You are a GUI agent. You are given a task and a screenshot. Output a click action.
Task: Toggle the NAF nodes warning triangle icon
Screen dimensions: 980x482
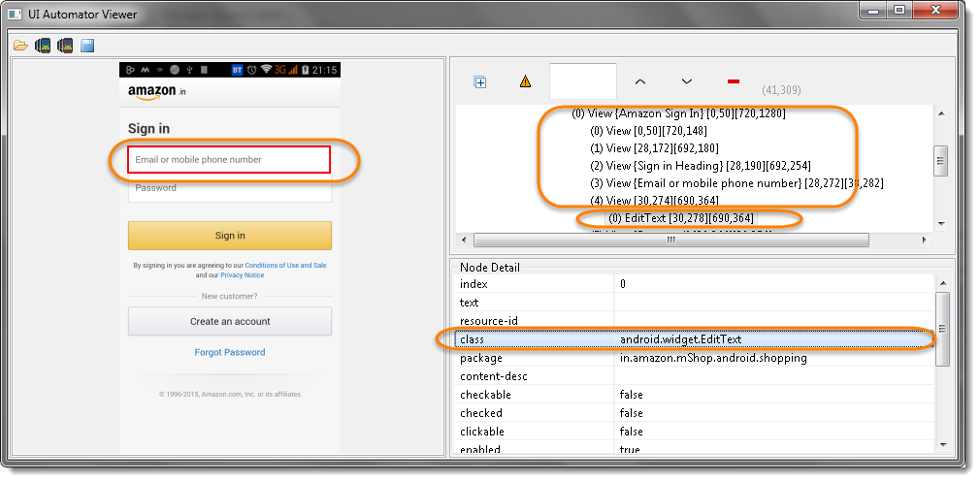coord(525,81)
